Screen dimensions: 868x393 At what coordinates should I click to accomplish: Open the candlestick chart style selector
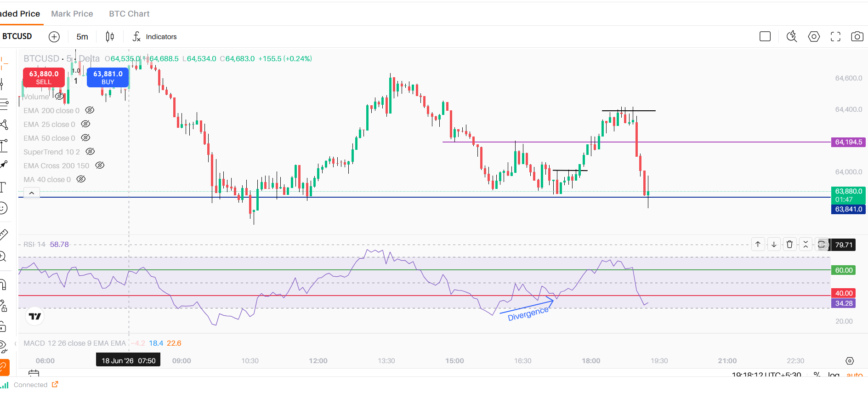(x=110, y=37)
